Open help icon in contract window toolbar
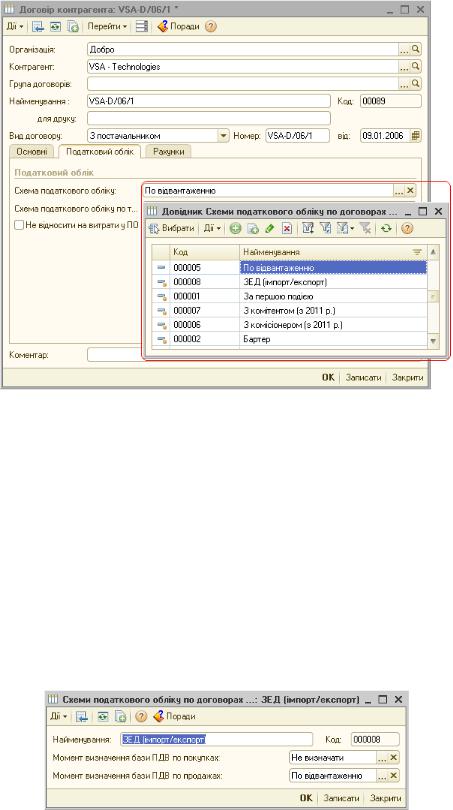Viewport: 453px width, 810px height. (x=210, y=27)
